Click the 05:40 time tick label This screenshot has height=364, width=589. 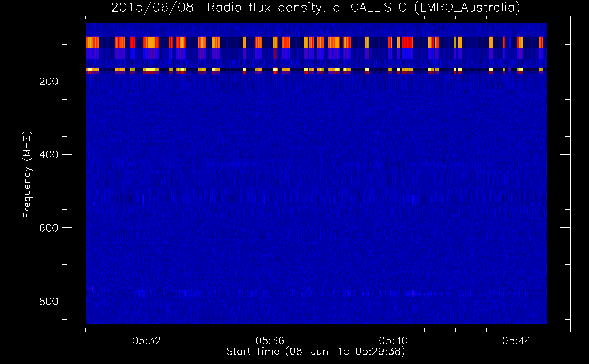coord(394,341)
